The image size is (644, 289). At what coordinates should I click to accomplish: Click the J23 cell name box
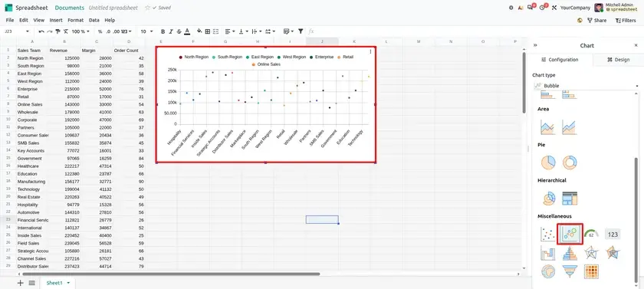pyautogui.click(x=17, y=31)
